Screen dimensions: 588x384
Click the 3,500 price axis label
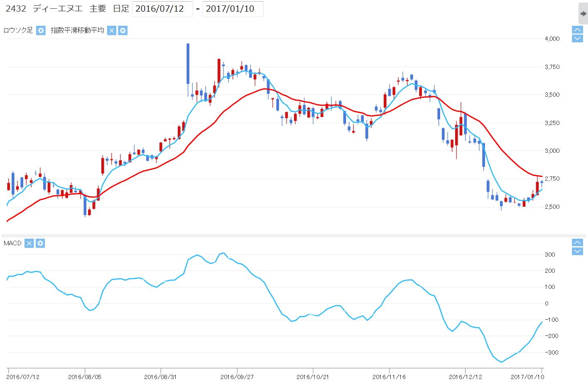coord(552,95)
